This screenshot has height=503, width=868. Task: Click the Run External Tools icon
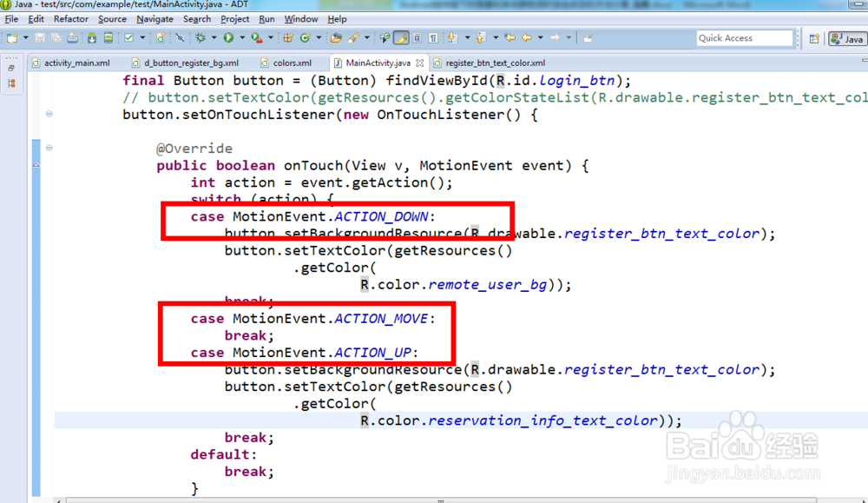tap(257, 37)
